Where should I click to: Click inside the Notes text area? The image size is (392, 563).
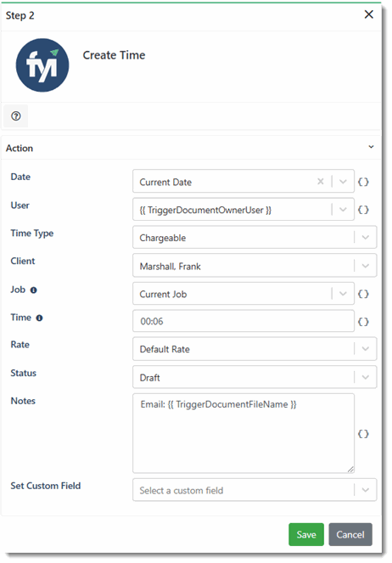point(244,433)
